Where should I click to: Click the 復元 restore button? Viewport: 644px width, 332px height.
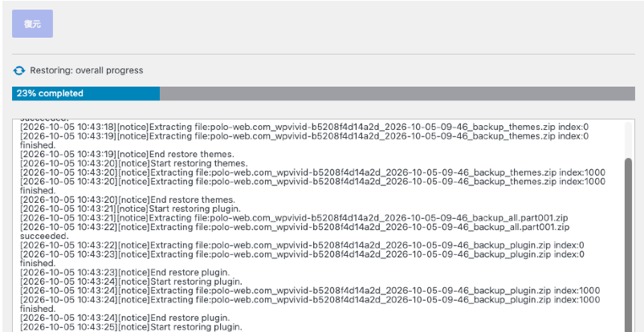point(32,24)
